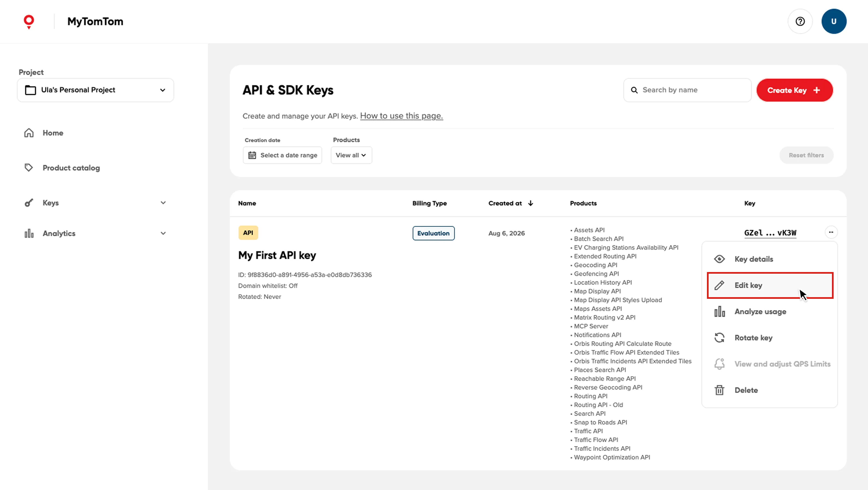Viewport: 868px width, 490px height.
Task: Click the Create Key button
Action: [x=795, y=90]
